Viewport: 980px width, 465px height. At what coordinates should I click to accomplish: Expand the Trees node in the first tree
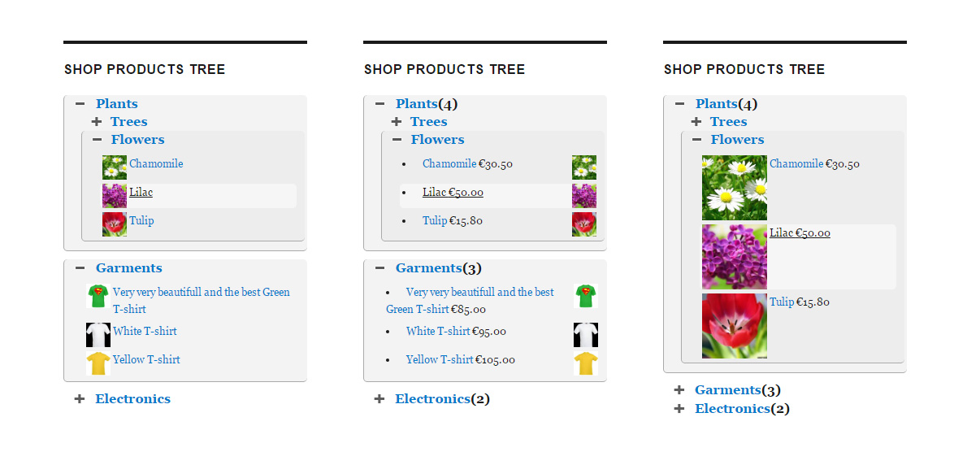pyautogui.click(x=96, y=122)
